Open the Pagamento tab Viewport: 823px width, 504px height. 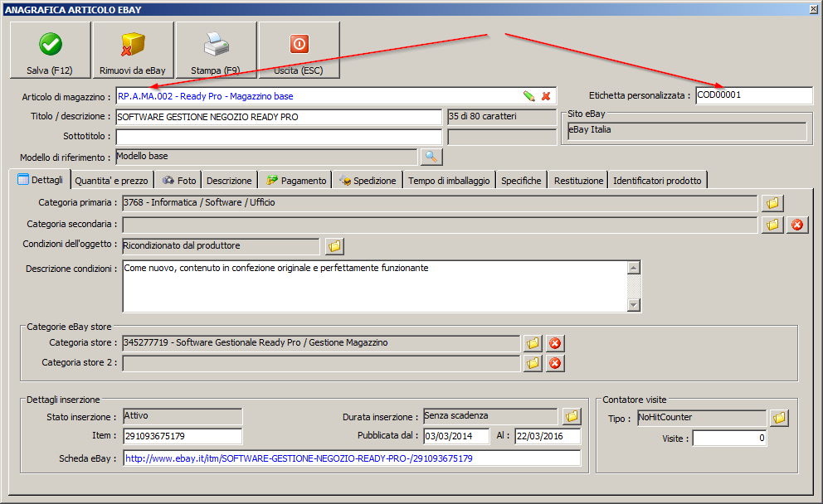296,181
